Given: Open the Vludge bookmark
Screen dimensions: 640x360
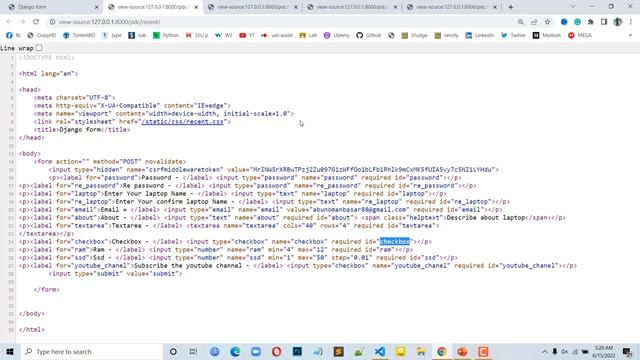Looking at the screenshot, I should tap(414, 36).
